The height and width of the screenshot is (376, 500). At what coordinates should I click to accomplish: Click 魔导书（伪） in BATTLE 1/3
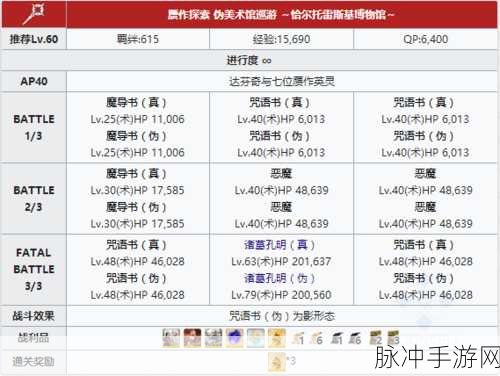click(x=136, y=136)
